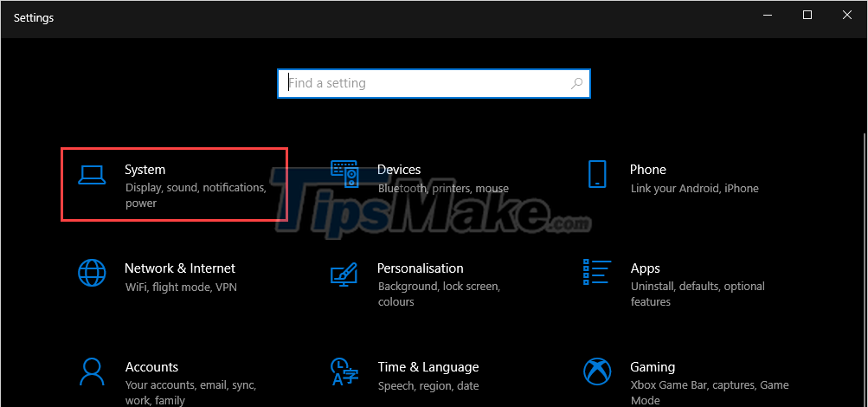
Task: Click "Xbox Game Bar, captures, Game Mode" text
Action: coord(709,392)
